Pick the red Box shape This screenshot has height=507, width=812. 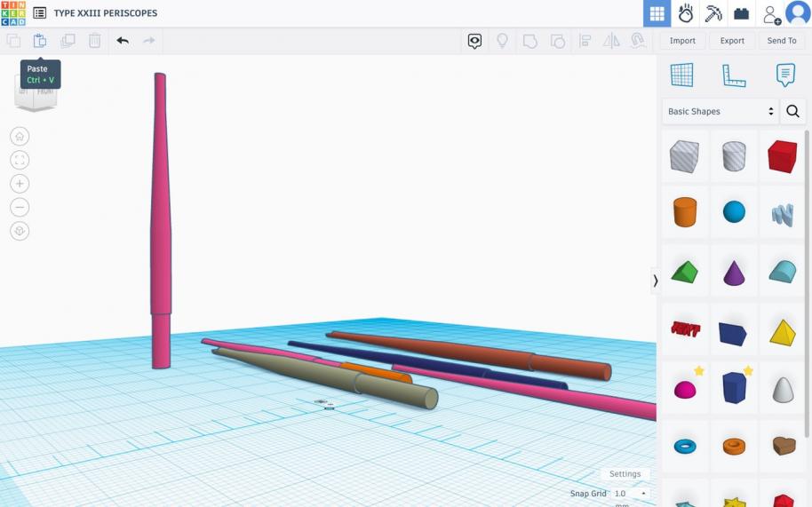(x=782, y=157)
